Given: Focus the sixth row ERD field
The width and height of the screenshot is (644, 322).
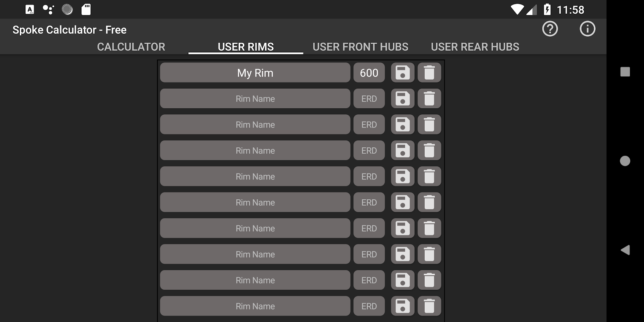Looking at the screenshot, I should click(x=369, y=202).
